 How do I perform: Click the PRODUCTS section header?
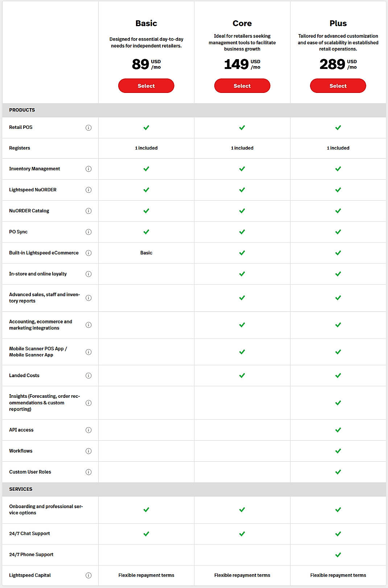click(22, 110)
